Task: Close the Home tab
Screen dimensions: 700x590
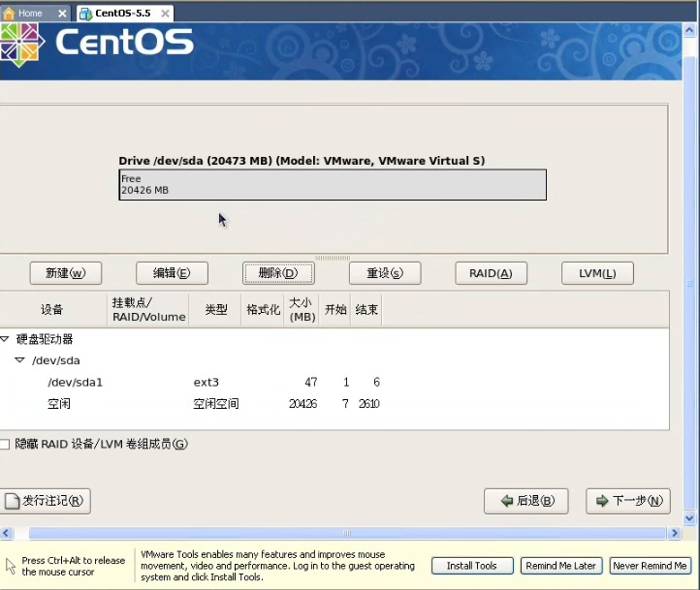Action: (x=62, y=14)
